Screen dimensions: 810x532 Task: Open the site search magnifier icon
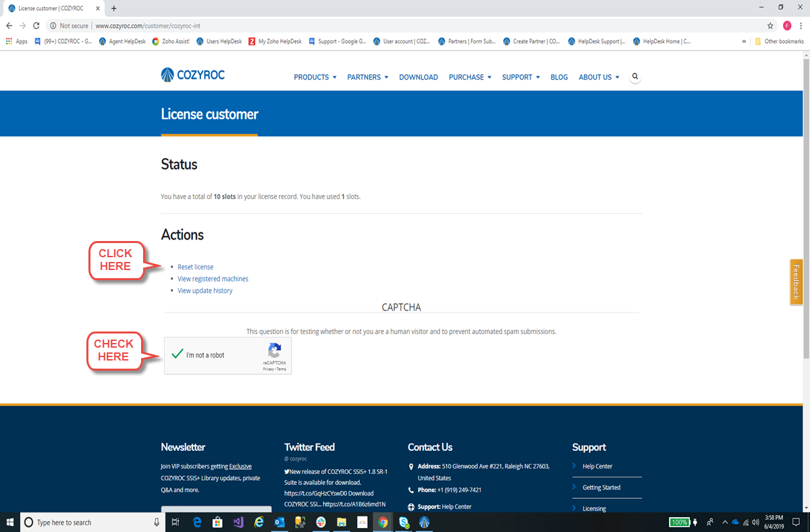tap(635, 77)
